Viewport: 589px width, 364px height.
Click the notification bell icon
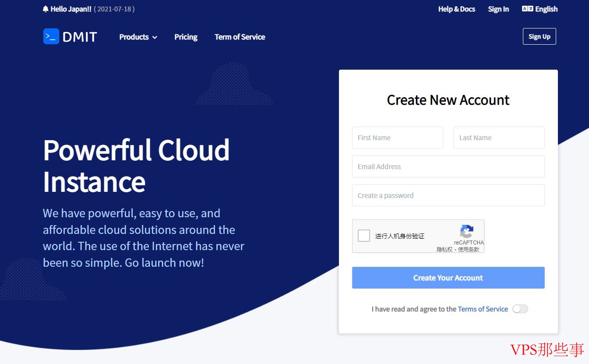point(46,9)
